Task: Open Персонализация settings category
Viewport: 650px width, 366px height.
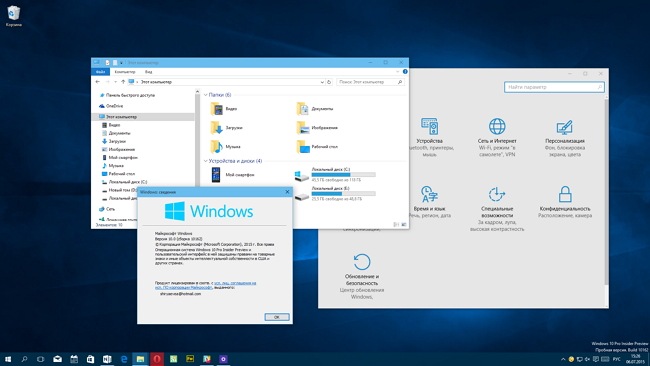Action: click(x=565, y=138)
